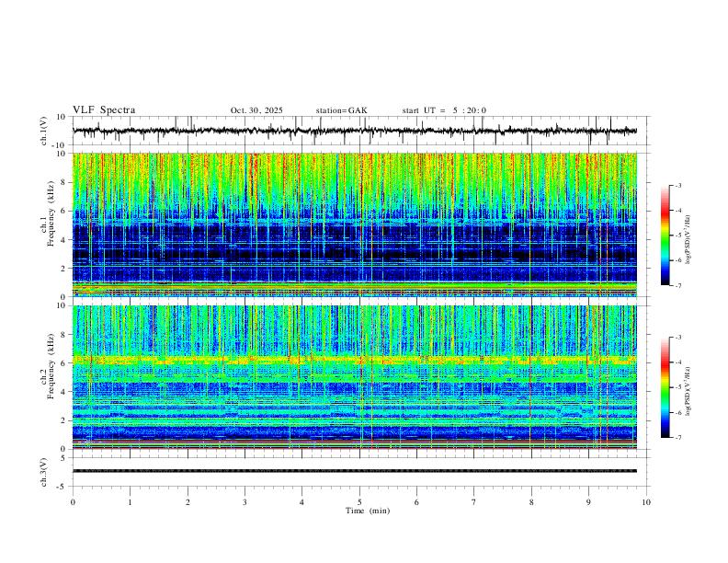This screenshot has height=563, width=728.
Task: Click the ch.3 waveform trace
Action: 355,471
